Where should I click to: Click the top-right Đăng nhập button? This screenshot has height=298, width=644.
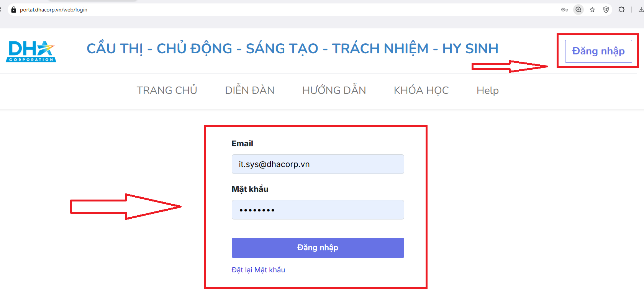click(x=598, y=51)
